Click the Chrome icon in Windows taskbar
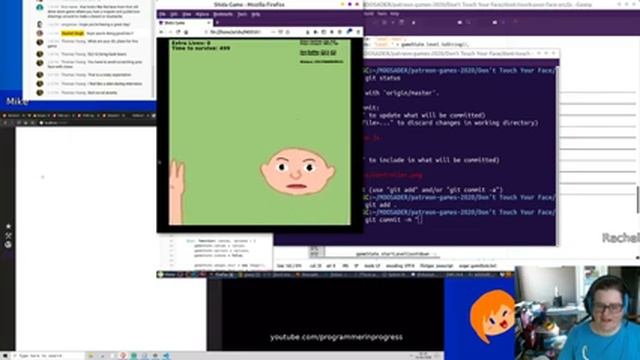 123,356
